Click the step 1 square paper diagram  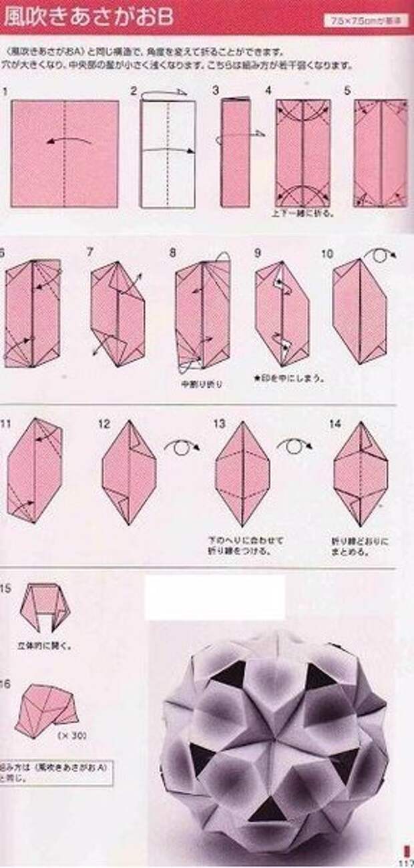(65, 154)
